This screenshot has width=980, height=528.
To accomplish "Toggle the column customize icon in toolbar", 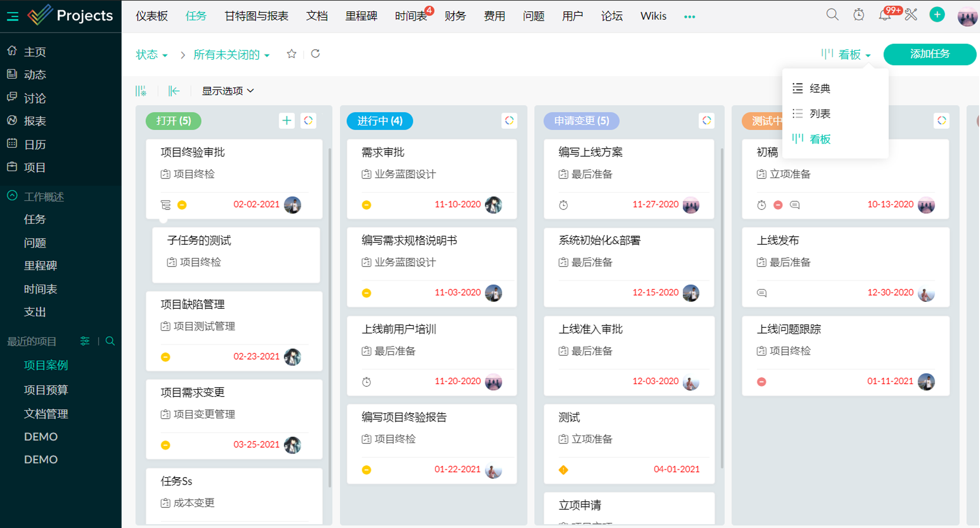I will pos(141,91).
